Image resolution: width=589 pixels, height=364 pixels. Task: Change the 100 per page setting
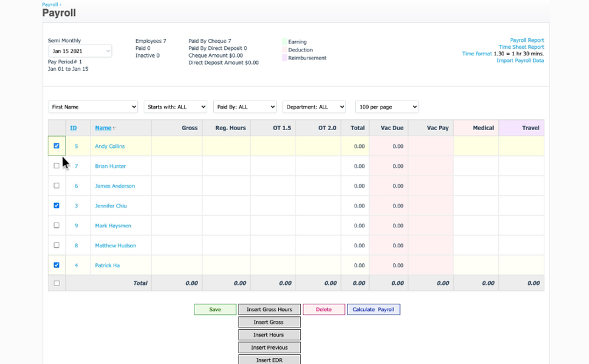tap(386, 107)
